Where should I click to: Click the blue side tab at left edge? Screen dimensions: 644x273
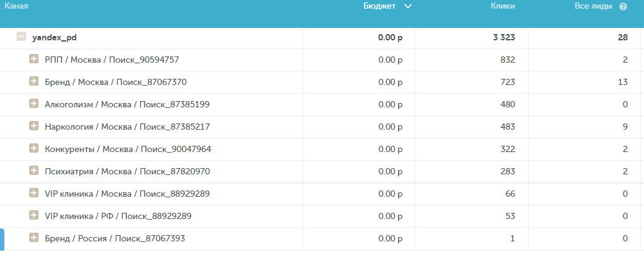2,239
